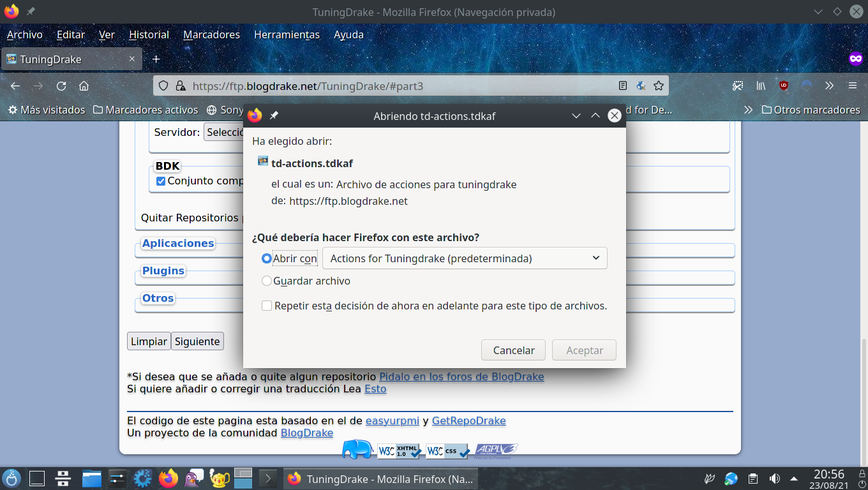Click the padlock site security icon
Image resolution: width=868 pixels, height=490 pixels.
180,85
